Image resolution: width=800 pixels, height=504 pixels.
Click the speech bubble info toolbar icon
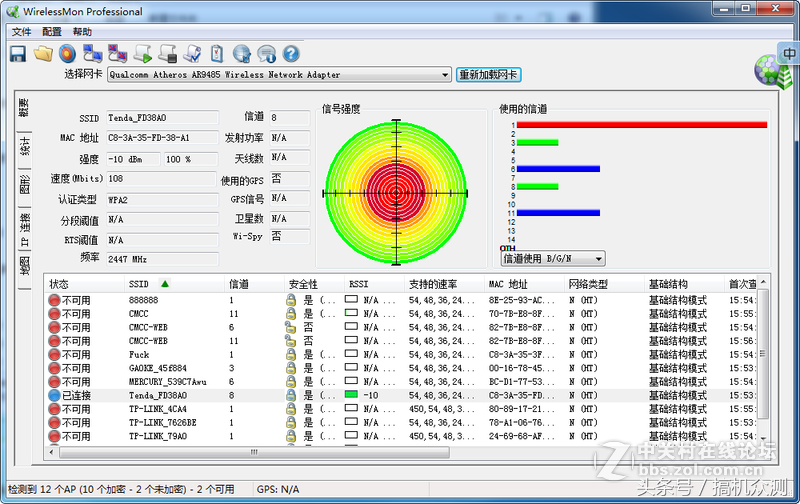(266, 54)
